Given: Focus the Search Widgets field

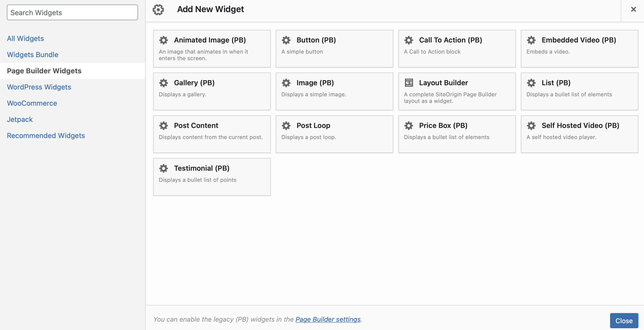Looking at the screenshot, I should point(72,13).
